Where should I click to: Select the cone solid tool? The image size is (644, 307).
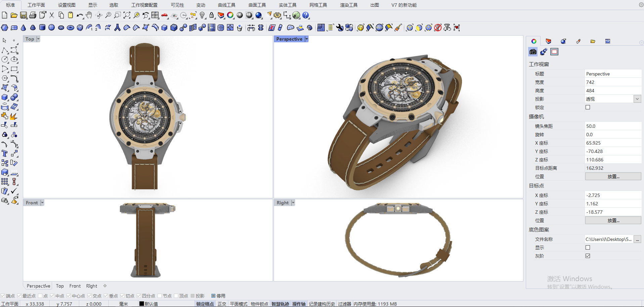(24, 28)
